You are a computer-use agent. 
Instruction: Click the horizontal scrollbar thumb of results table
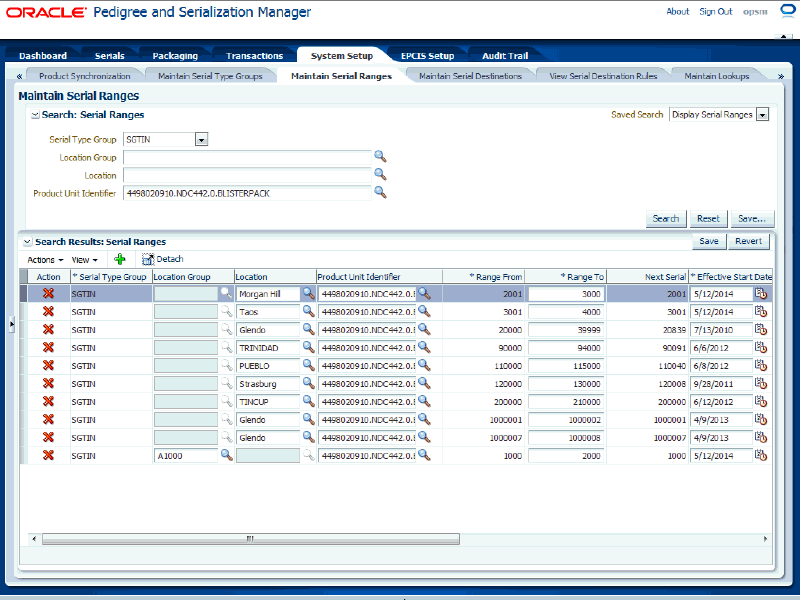(251, 539)
